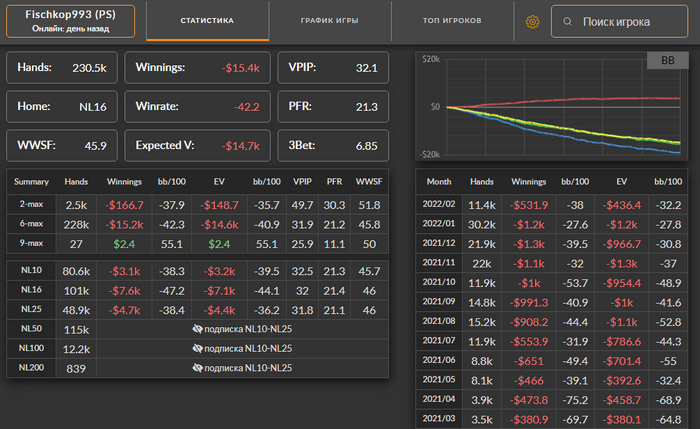Click the -$473.8 winnings for 2021/04
The width and height of the screenshot is (700, 429).
tap(529, 400)
